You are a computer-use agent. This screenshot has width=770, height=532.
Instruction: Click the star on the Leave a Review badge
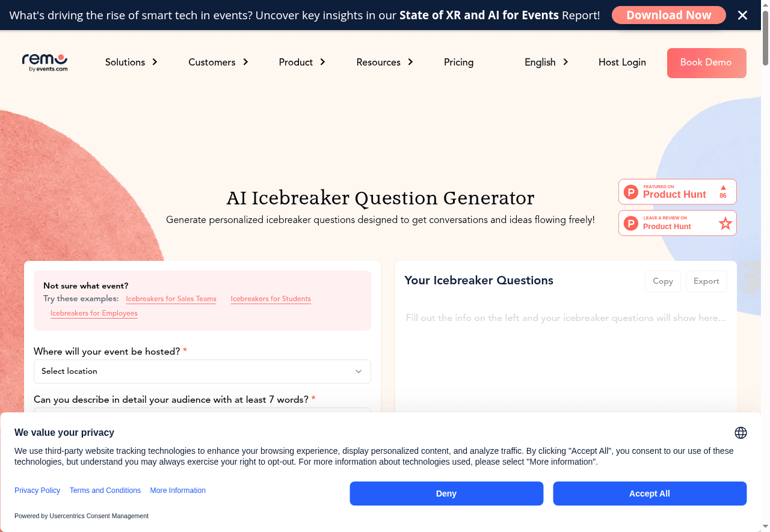tap(725, 223)
